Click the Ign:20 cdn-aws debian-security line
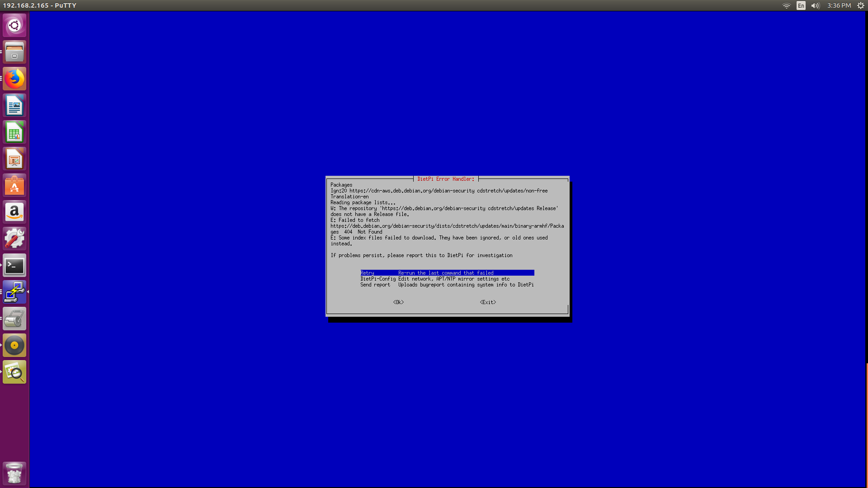Image resolution: width=868 pixels, height=488 pixels. 439,191
